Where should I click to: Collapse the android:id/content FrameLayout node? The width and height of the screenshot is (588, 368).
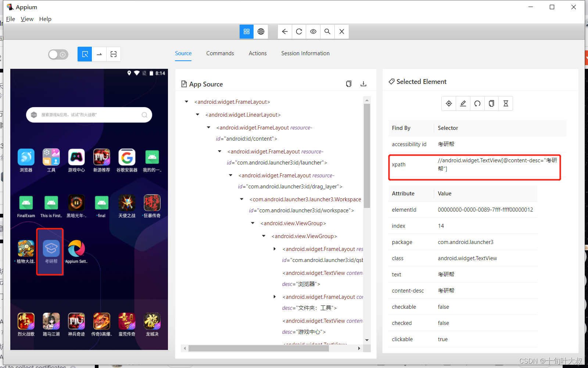coord(208,128)
